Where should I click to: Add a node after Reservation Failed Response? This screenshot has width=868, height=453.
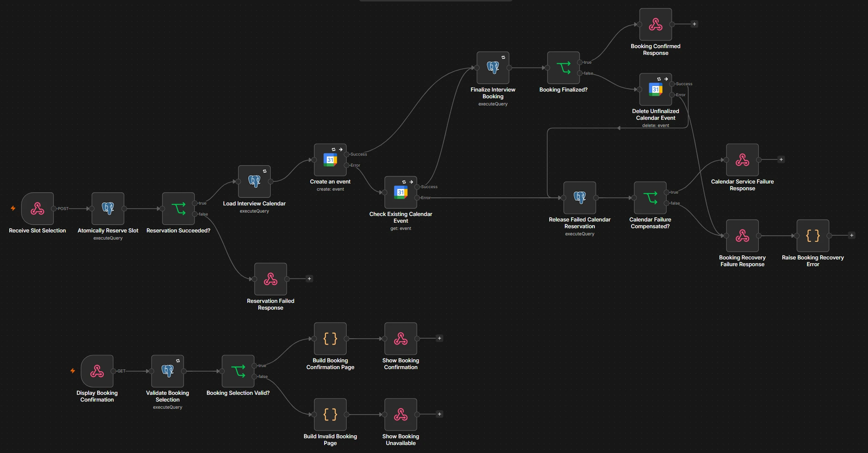click(309, 279)
